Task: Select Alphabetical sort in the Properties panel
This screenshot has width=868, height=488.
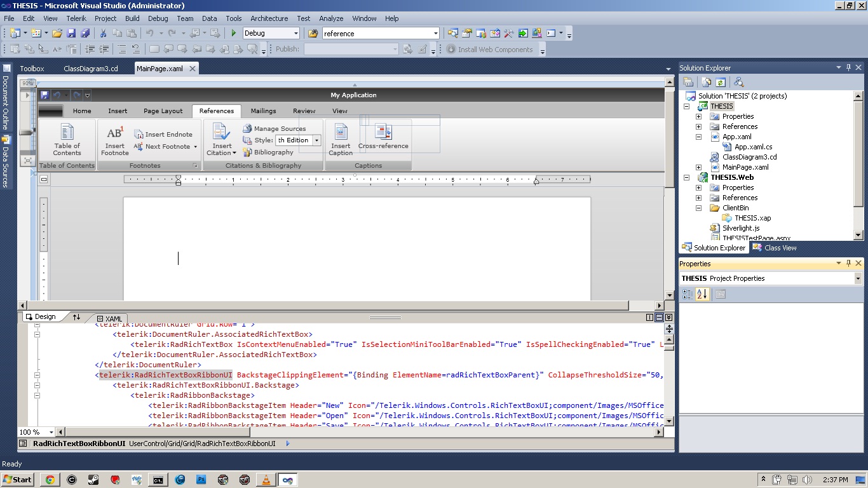Action: tap(702, 294)
